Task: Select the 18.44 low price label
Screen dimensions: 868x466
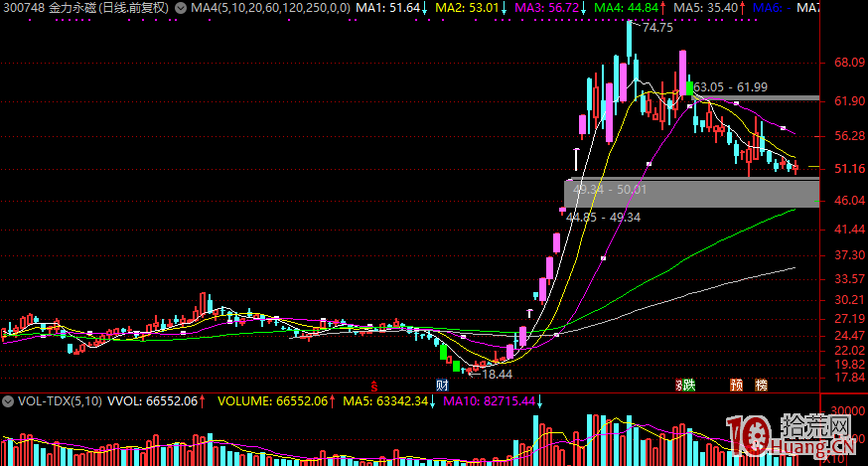Action: pos(498,375)
